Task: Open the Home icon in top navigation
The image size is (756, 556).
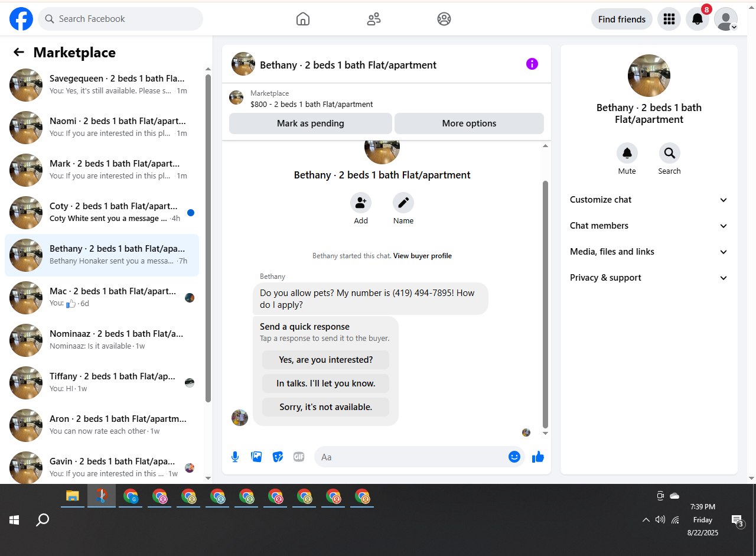Action: 302,19
